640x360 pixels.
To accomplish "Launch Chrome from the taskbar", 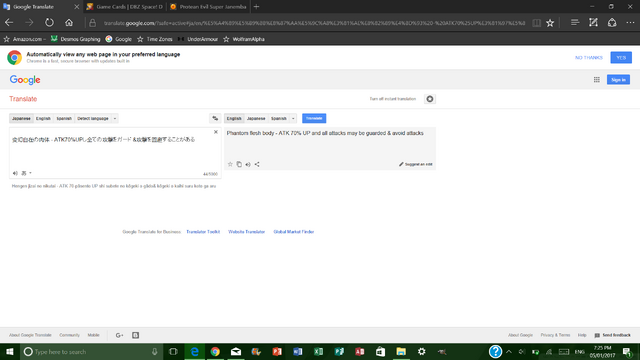I will point(215,351).
